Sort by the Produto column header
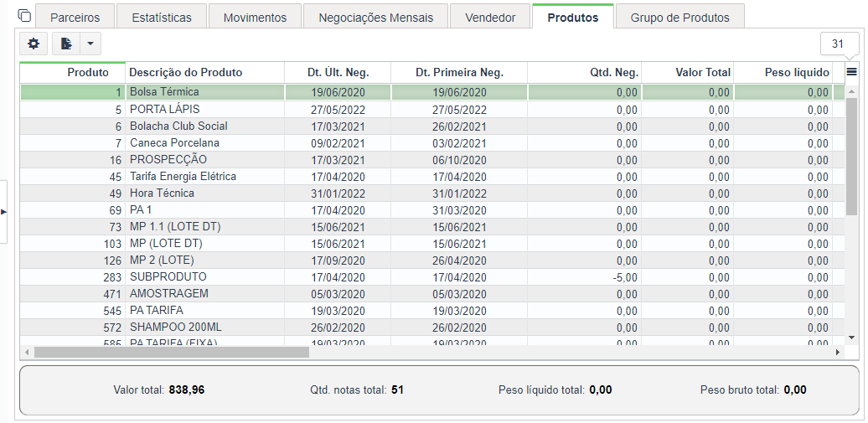The height and width of the screenshot is (423, 868). 73,73
